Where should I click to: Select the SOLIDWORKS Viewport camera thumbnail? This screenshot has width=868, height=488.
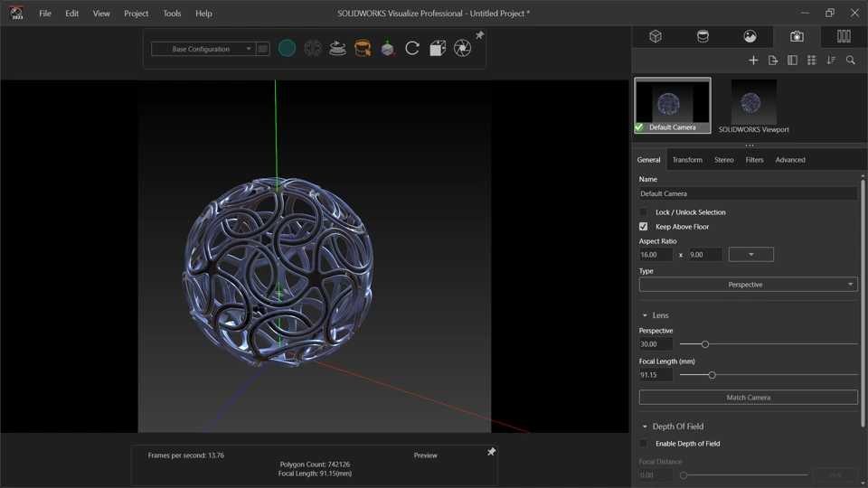click(753, 104)
